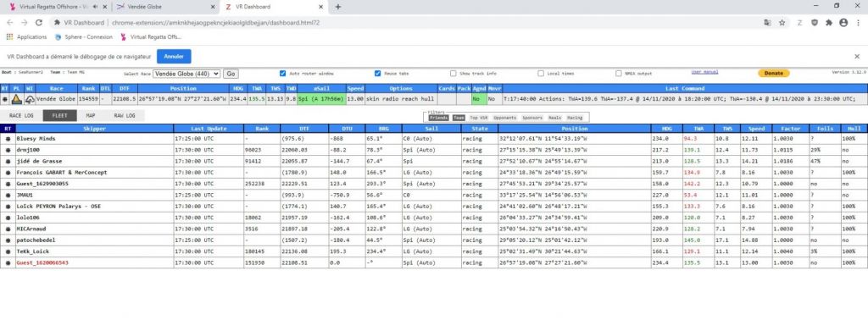868x320 pixels.
Task: Switch to the FLEET tab
Action: click(60, 115)
